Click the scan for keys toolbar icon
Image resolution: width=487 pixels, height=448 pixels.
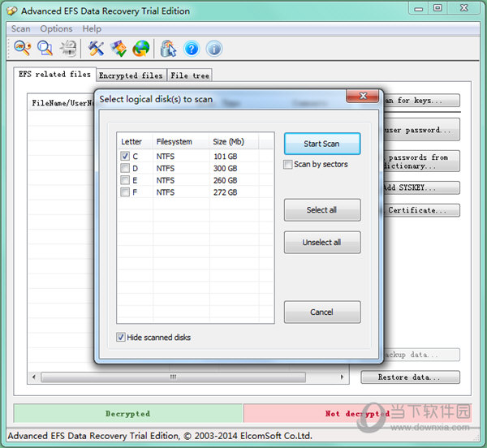point(21,49)
